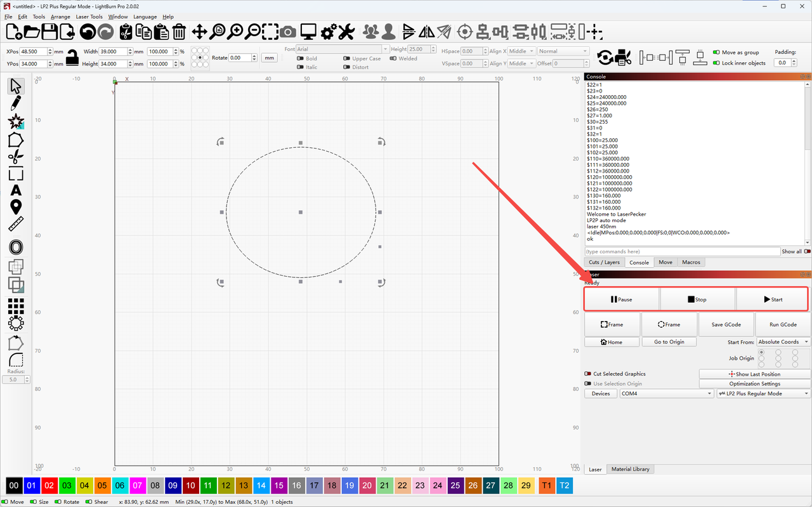Click the Optimization Settings button
The height and width of the screenshot is (507, 812).
[754, 383]
